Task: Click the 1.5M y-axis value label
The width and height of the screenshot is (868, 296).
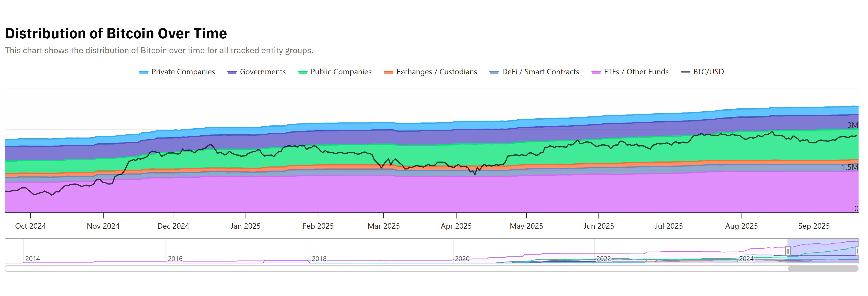Action: pos(850,167)
